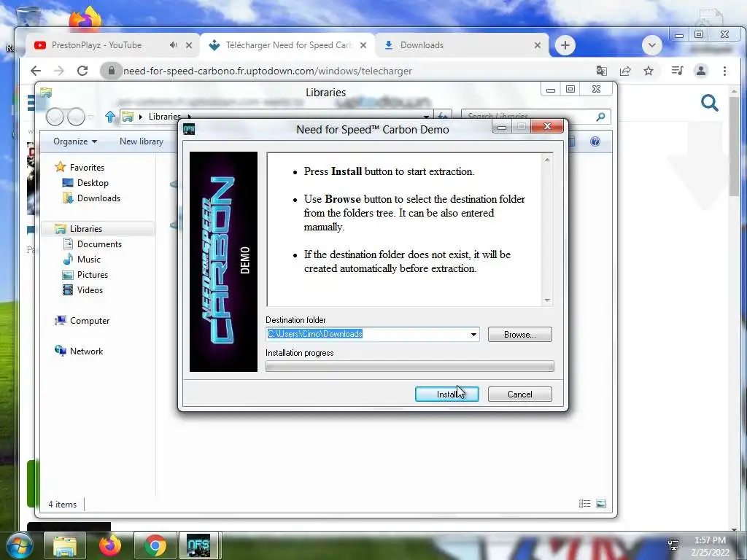Expand the Destination folder dropdown arrow
The height and width of the screenshot is (560, 747).
coord(473,334)
